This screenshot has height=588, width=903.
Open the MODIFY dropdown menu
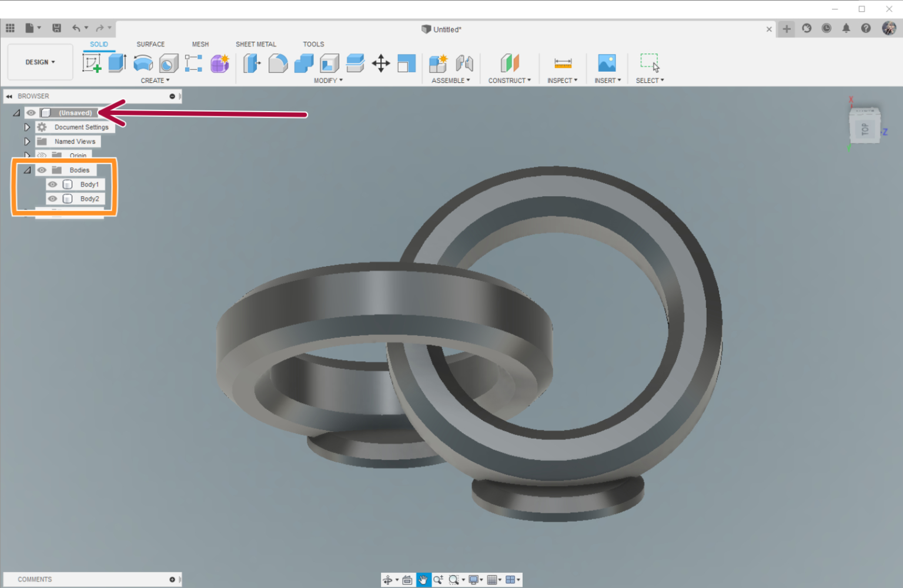(328, 80)
